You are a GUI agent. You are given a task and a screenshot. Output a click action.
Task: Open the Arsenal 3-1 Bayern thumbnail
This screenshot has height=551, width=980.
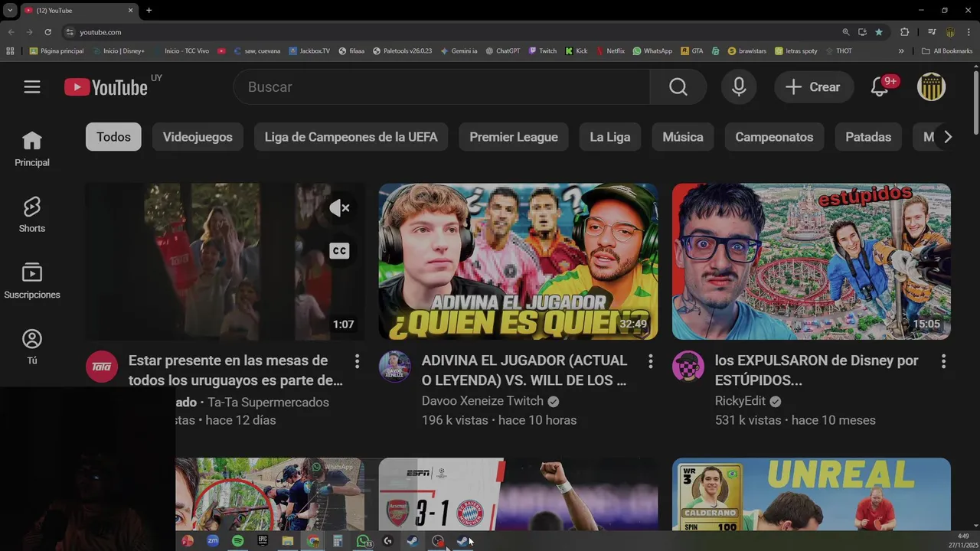pyautogui.click(x=518, y=494)
